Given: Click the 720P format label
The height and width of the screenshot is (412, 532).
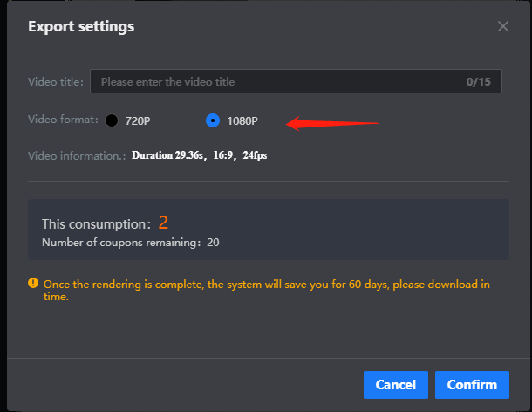Looking at the screenshot, I should pos(138,121).
